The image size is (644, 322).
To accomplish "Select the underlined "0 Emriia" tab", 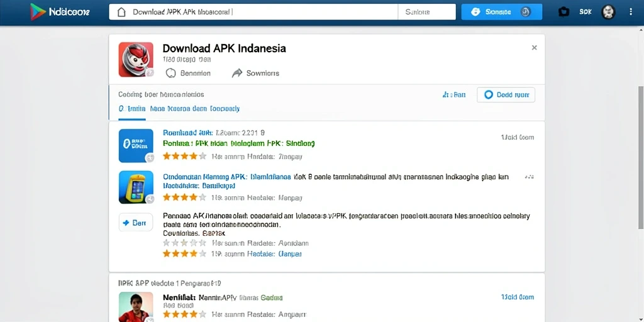I will pos(132,109).
